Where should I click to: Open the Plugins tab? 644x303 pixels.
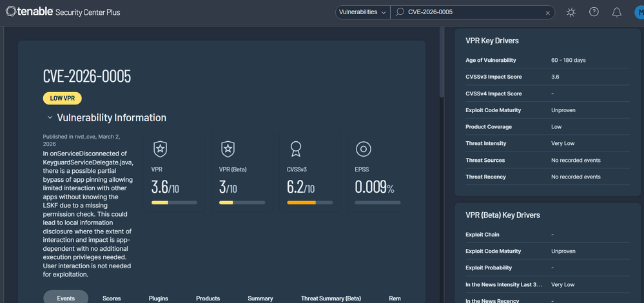pos(159,298)
